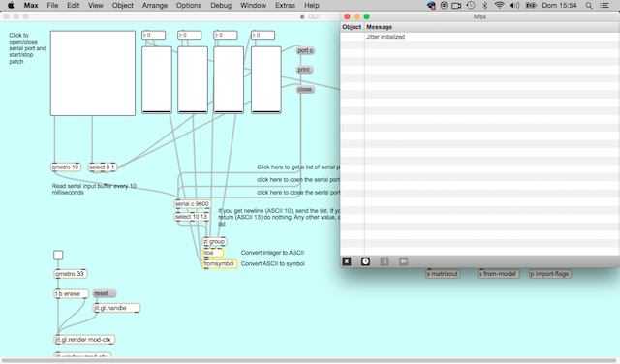Screen dimensions: 620x364
Task: Click the fourth number box above sliders
Action: click(x=263, y=35)
